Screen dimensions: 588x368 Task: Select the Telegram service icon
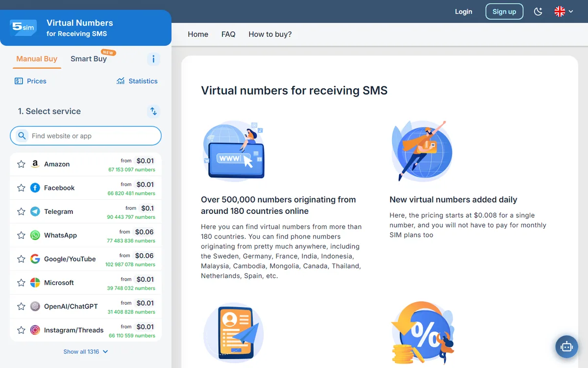[x=35, y=211]
